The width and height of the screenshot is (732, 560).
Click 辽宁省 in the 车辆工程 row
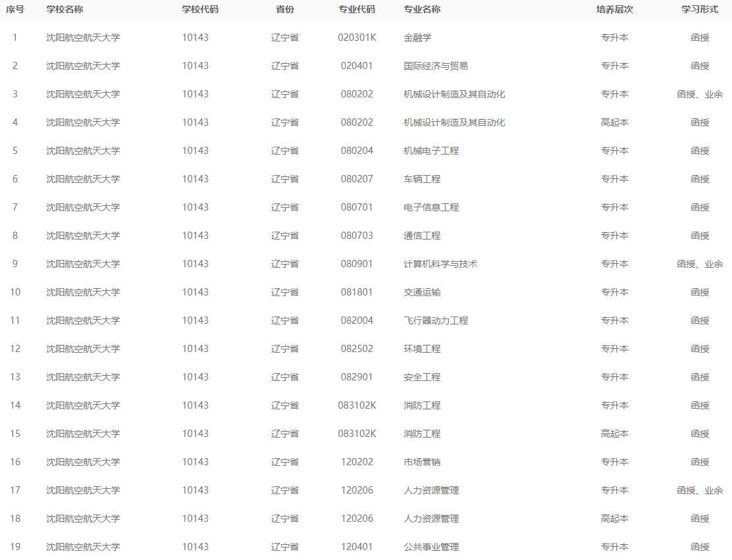point(285,179)
